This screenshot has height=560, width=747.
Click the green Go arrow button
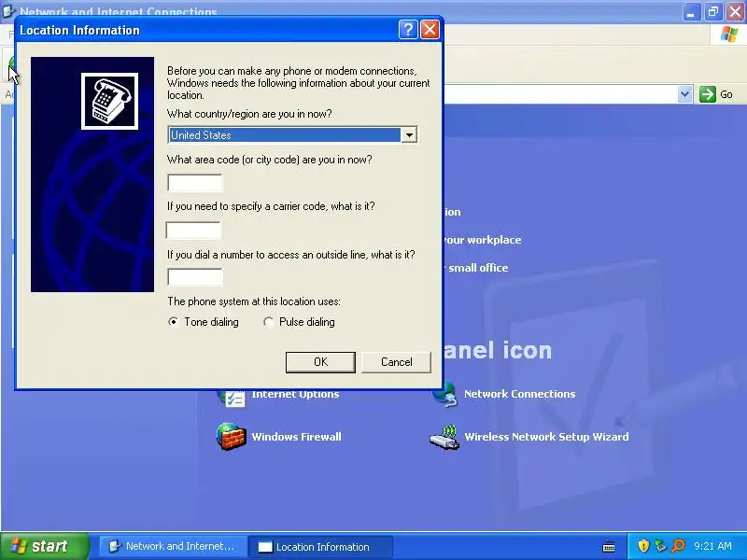pyautogui.click(x=708, y=94)
